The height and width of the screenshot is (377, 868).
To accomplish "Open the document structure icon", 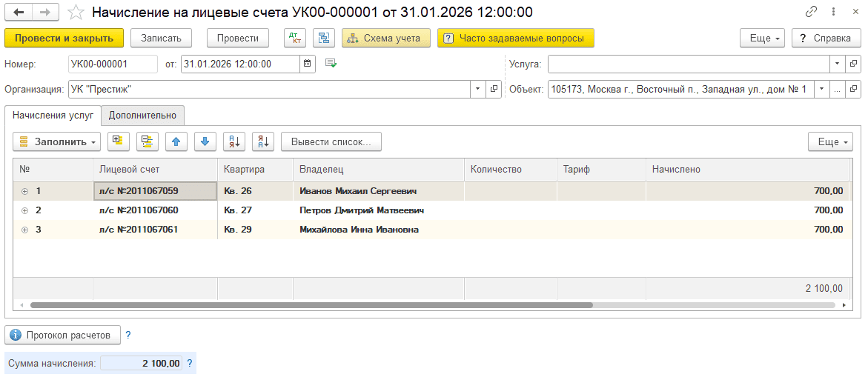I will click(323, 38).
